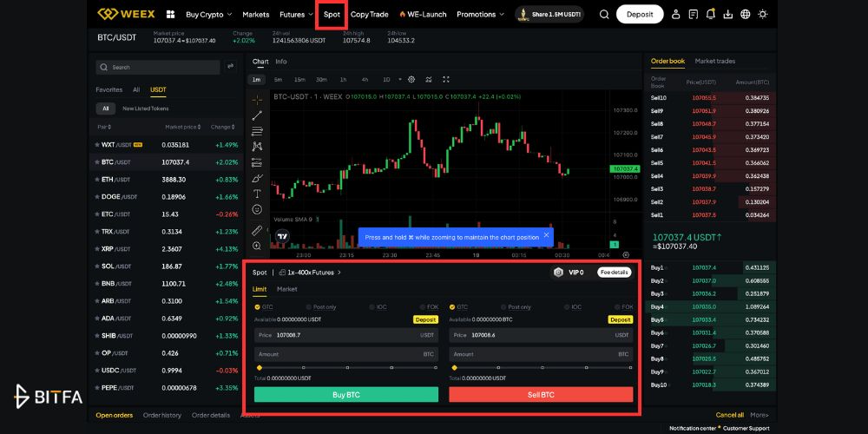Screen dimensions: 868x434
Task: Open the Fibonacci retracement tool
Action: 257,131
